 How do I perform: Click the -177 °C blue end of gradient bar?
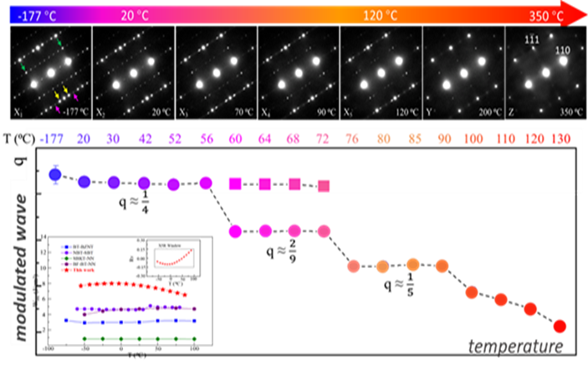click(x=25, y=15)
